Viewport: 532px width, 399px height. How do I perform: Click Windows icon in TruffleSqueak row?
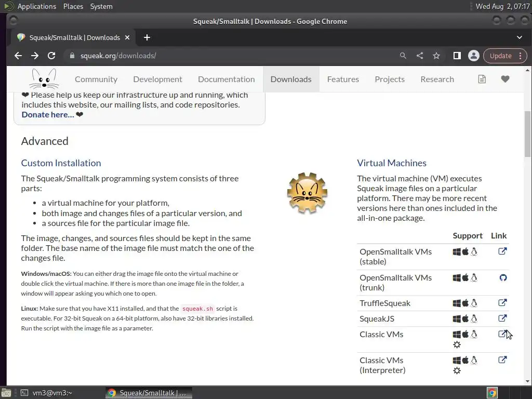(457, 303)
